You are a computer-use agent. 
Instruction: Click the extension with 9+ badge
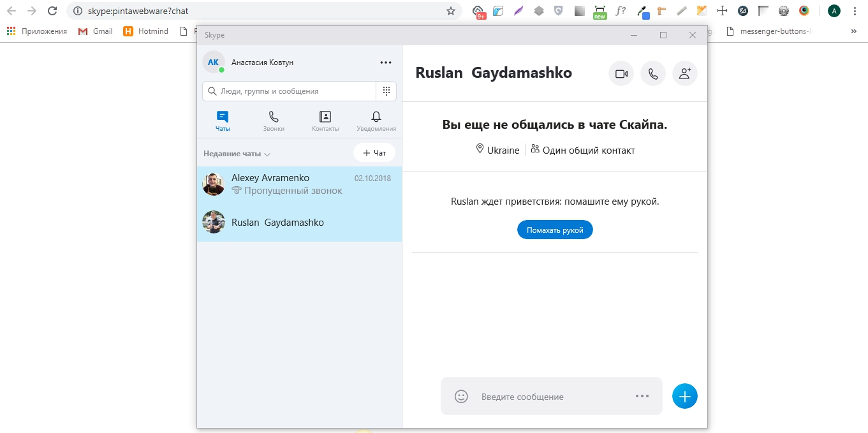pos(478,11)
